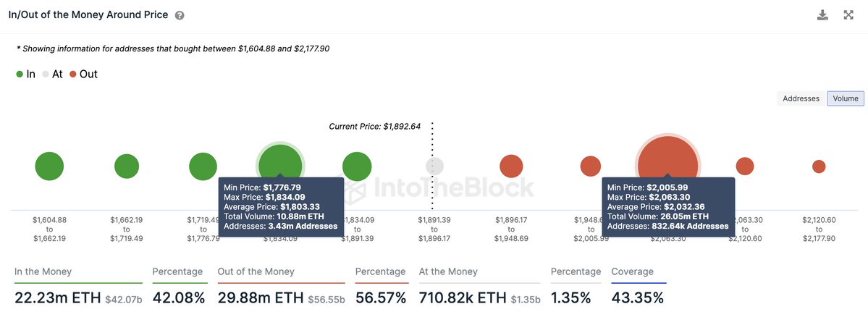The width and height of the screenshot is (868, 317).
Task: Switch to the Volume view
Action: (x=845, y=98)
